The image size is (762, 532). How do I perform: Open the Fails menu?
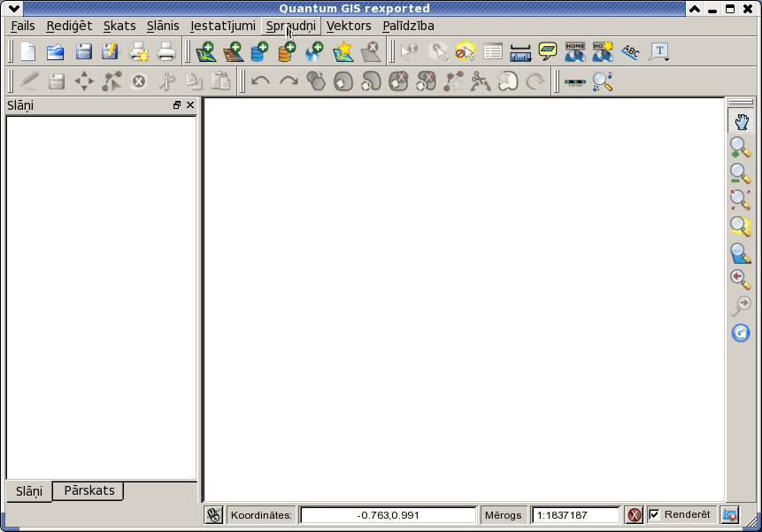click(x=23, y=26)
